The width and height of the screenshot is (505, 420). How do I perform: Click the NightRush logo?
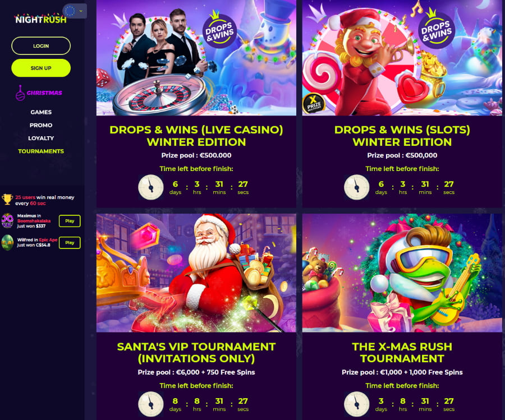pos(41,19)
